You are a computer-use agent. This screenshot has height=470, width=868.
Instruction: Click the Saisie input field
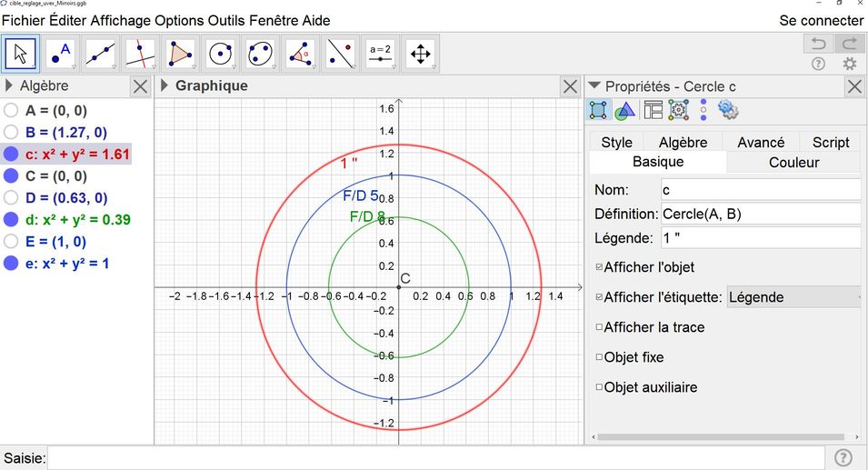pos(436,458)
